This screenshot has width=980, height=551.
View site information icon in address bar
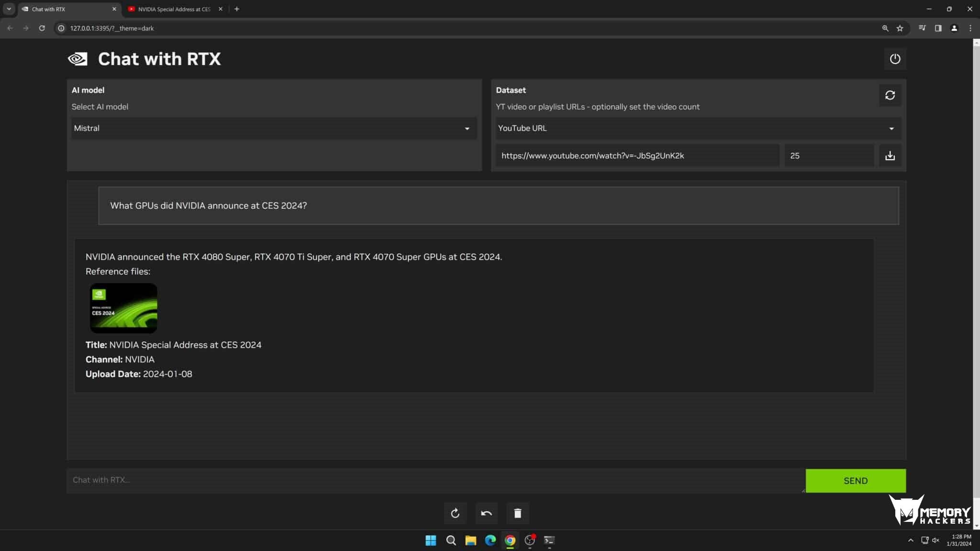coord(61,28)
